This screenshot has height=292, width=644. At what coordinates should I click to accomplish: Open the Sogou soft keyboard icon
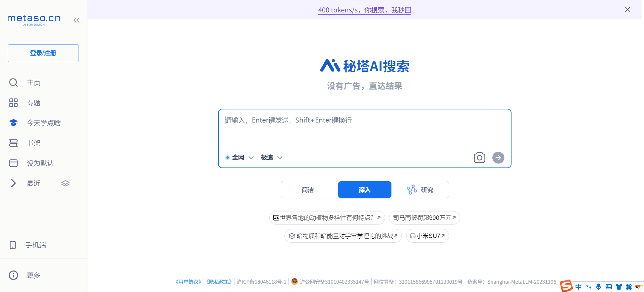point(609,287)
